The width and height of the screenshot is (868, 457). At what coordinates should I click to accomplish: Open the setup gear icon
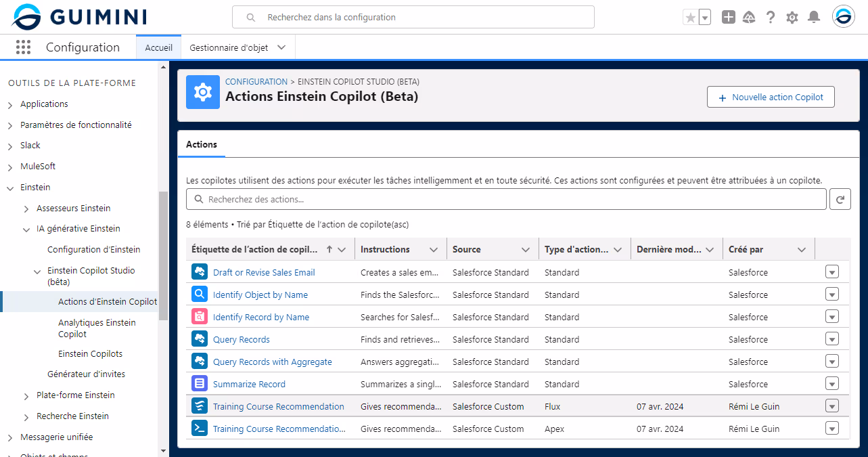[792, 18]
